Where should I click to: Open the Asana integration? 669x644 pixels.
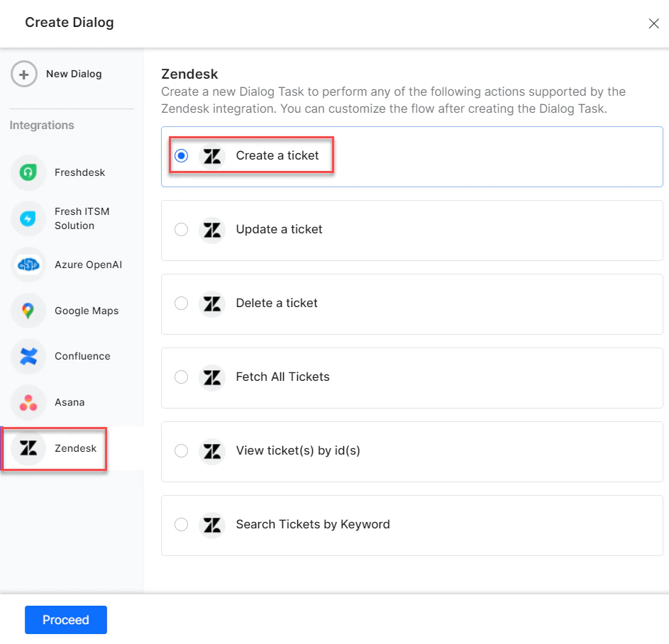pyautogui.click(x=27, y=402)
